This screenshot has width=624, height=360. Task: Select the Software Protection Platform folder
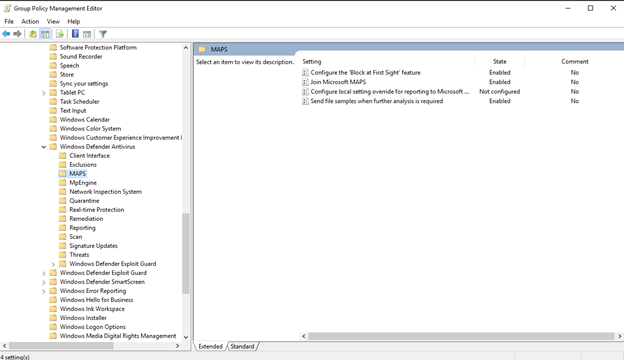(98, 47)
